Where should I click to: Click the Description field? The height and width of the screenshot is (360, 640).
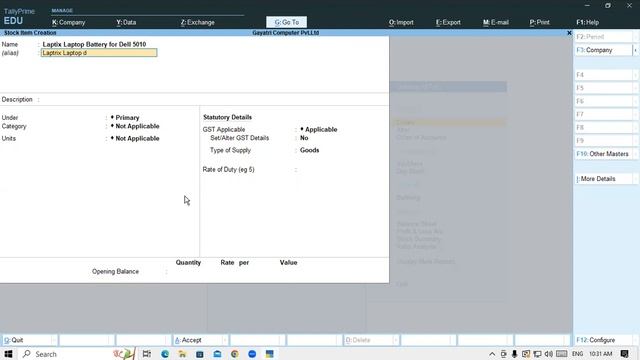coord(214,100)
